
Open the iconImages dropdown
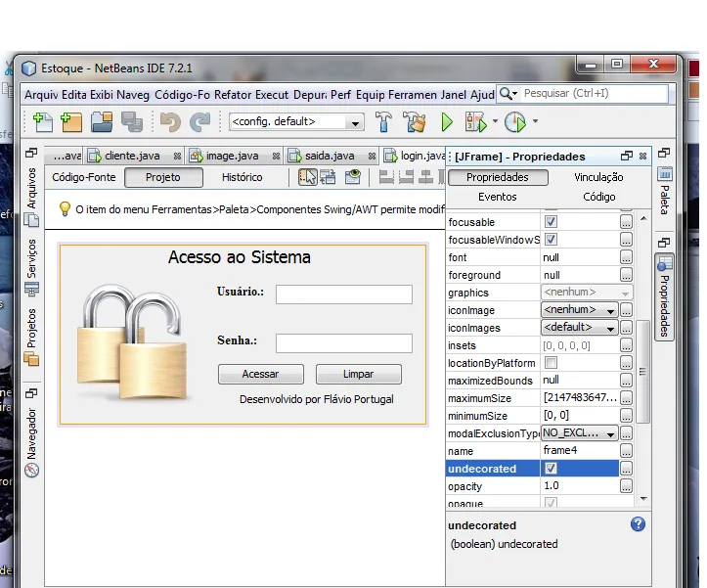click(580, 328)
